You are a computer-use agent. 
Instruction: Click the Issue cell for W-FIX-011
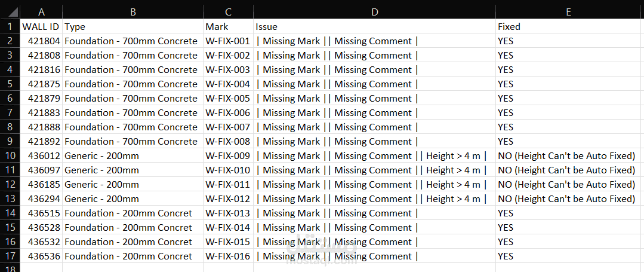374,185
